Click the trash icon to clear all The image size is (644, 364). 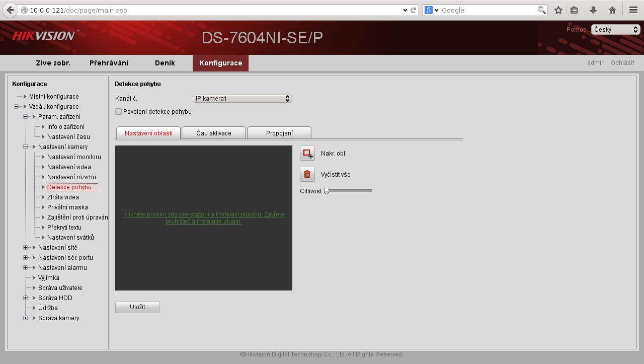(307, 174)
